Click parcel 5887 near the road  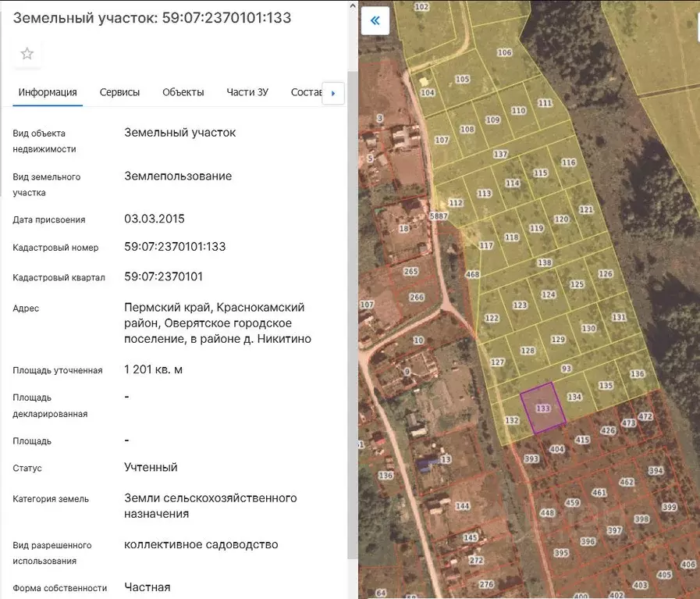(439, 216)
